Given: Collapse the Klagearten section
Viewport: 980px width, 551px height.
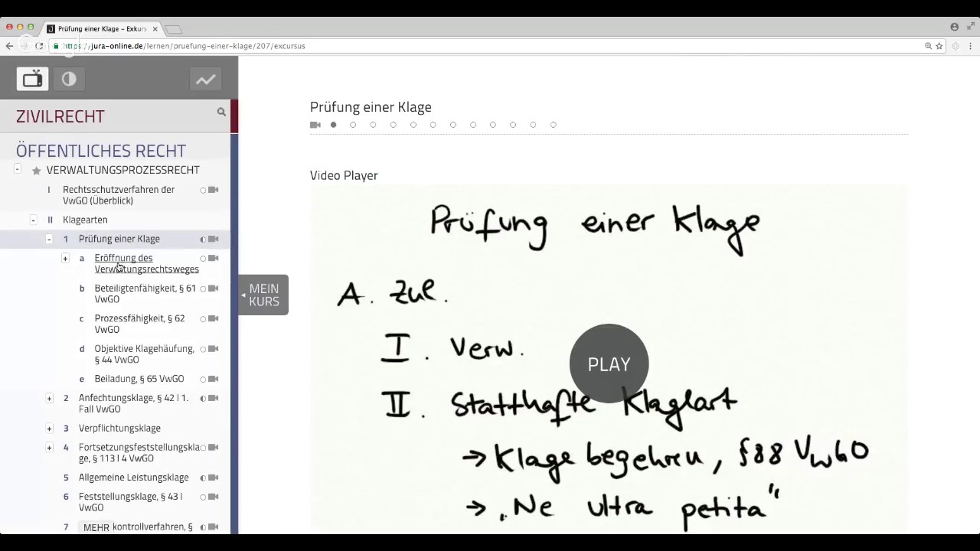Looking at the screenshot, I should click(x=33, y=220).
